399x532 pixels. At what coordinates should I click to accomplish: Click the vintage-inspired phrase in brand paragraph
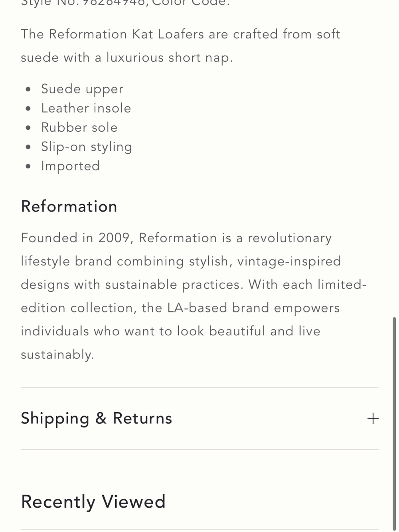click(289, 261)
